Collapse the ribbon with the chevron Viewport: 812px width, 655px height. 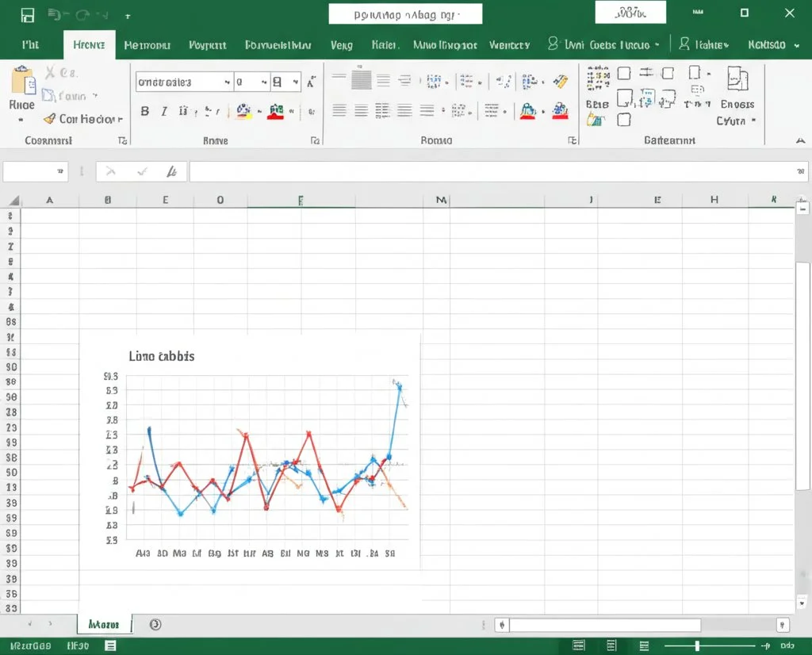(x=801, y=140)
